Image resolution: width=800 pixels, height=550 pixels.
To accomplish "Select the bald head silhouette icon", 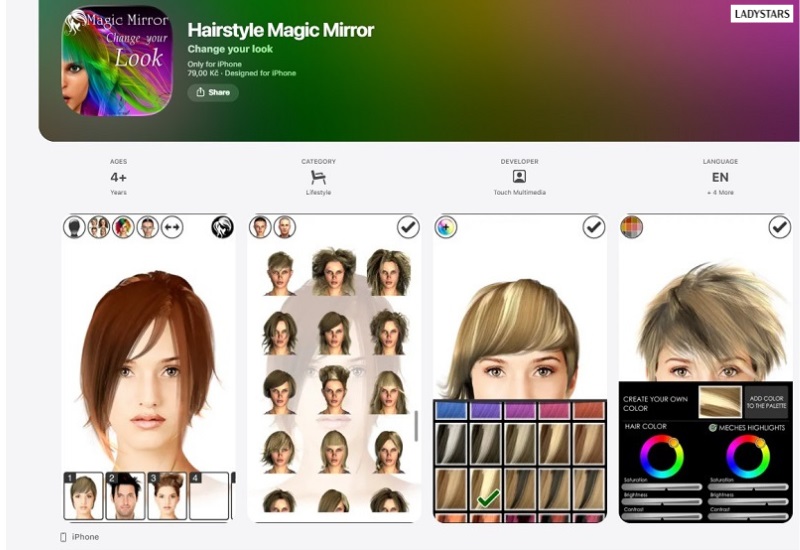I will [x=74, y=227].
